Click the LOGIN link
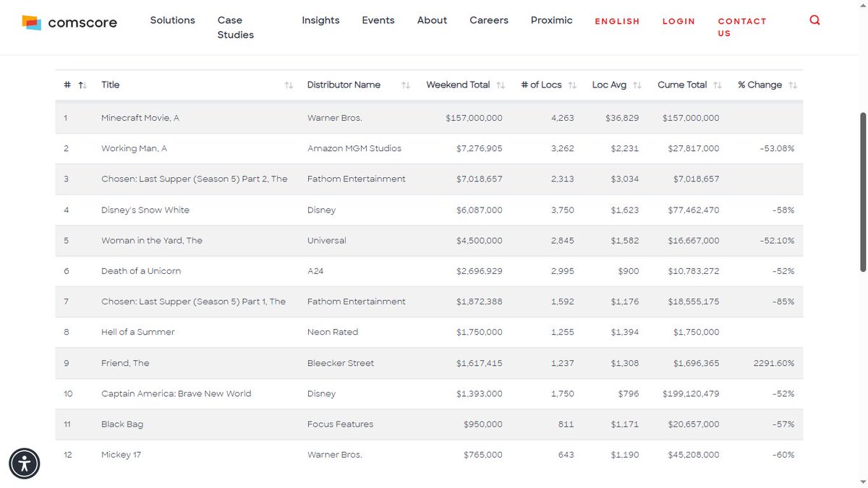This screenshot has width=868, height=488. point(678,21)
